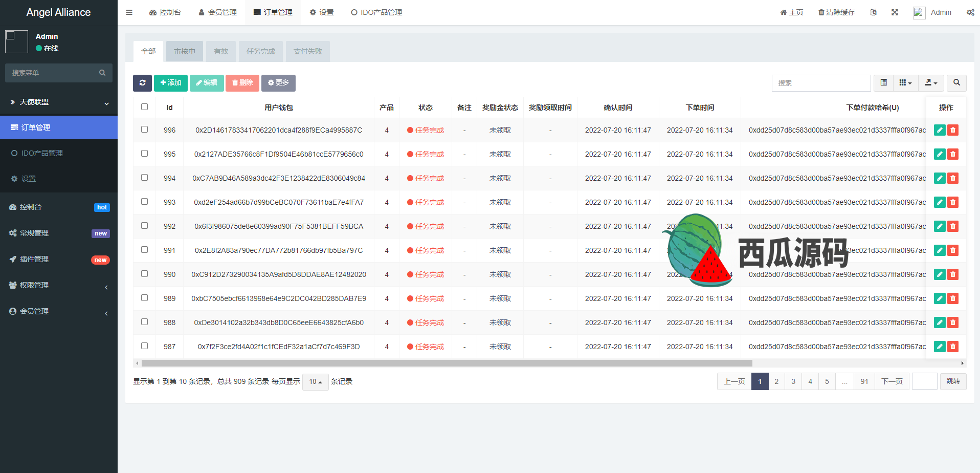Viewport: 980px width, 473px height.
Task: Toggle the hamburger sidebar menu icon
Action: 129,12
